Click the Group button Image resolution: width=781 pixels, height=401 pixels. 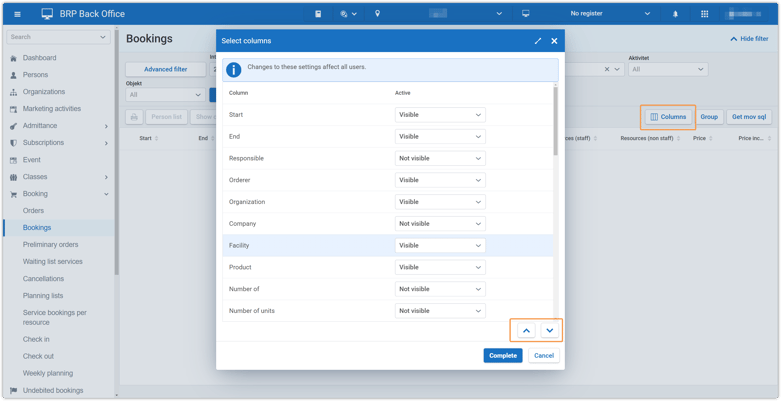point(709,117)
